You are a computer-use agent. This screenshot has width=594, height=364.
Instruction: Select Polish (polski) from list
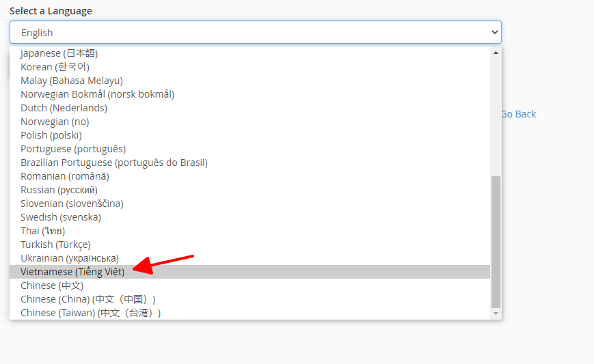tap(51, 135)
